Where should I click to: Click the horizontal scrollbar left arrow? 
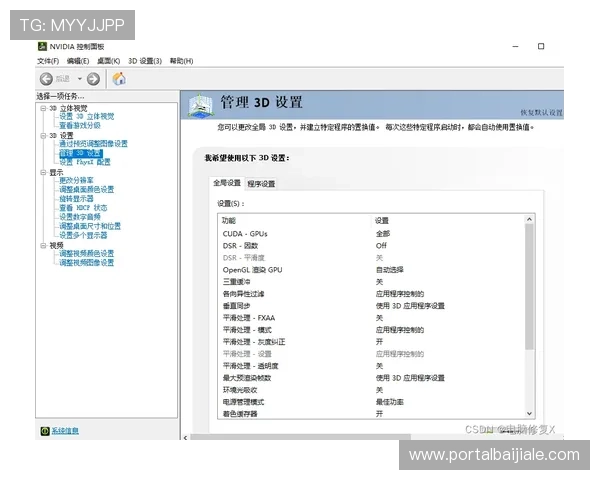click(186, 438)
